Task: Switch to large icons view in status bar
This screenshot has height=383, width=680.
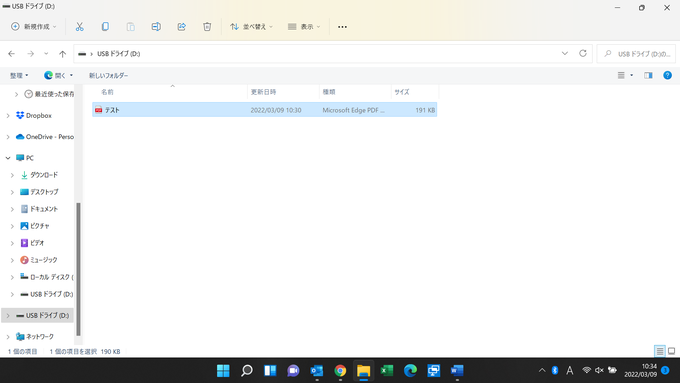Action: click(x=671, y=351)
